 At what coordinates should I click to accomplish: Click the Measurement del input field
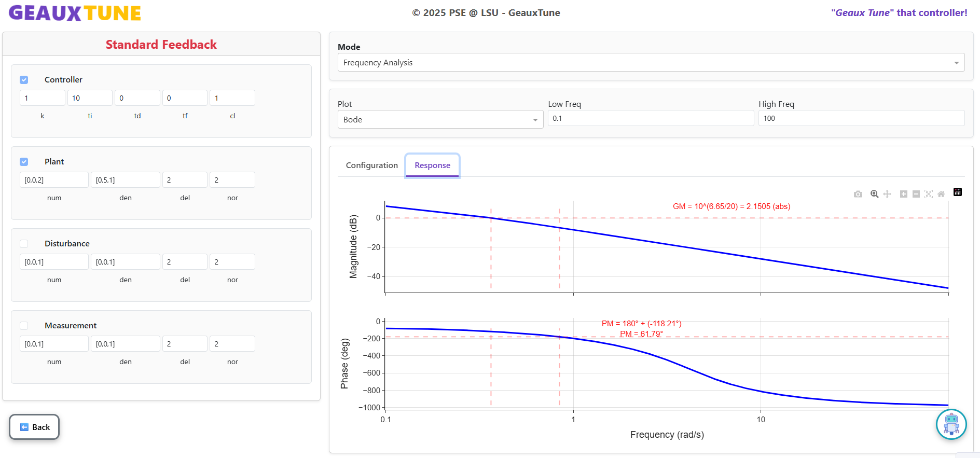click(185, 344)
